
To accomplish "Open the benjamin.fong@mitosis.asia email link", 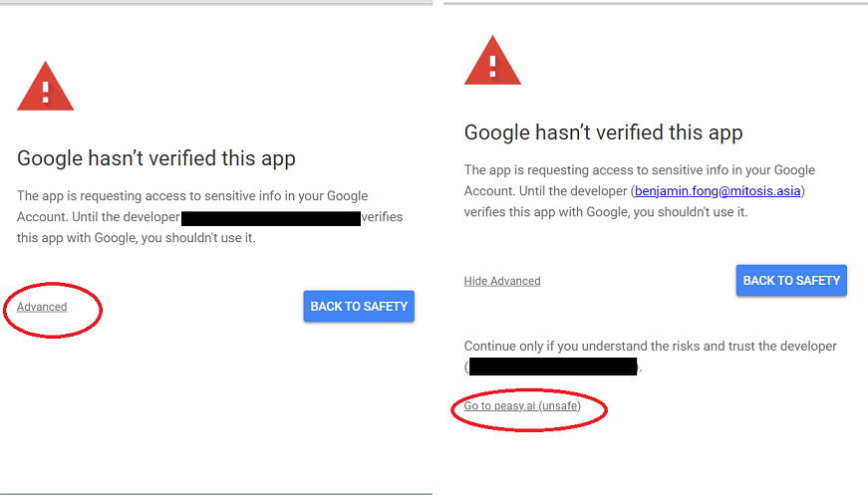I will [x=718, y=191].
